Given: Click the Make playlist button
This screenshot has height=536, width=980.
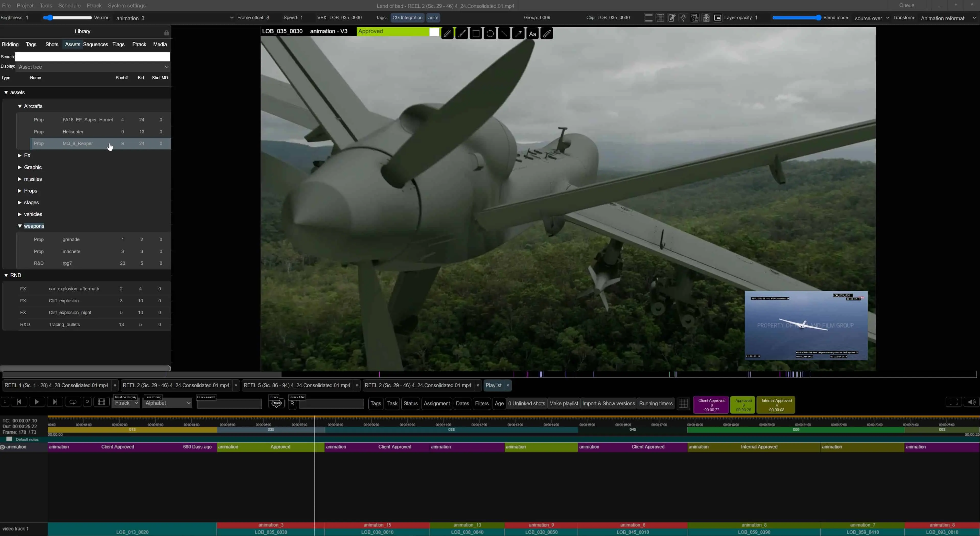Looking at the screenshot, I should tap(563, 403).
